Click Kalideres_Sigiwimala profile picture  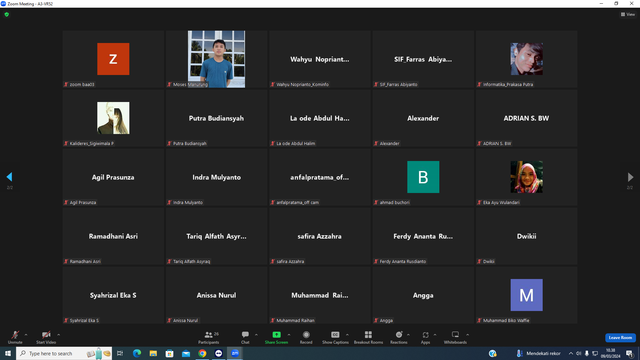point(113,118)
